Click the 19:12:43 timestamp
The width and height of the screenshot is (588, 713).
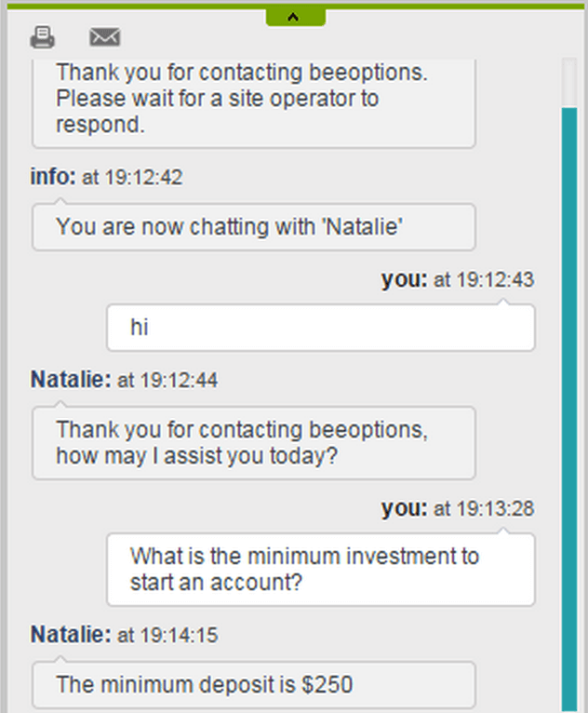tap(495, 279)
